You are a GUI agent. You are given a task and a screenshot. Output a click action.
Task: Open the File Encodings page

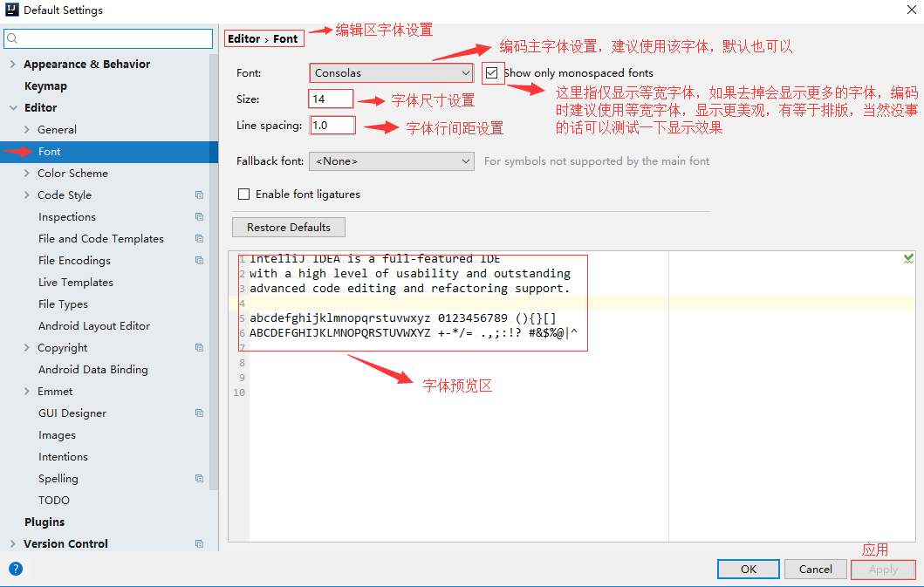pyautogui.click(x=74, y=261)
